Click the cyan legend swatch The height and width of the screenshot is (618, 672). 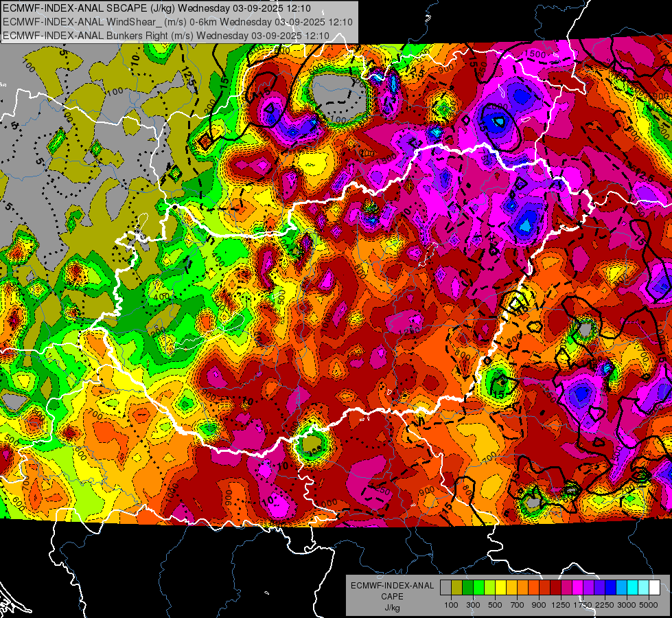[633, 587]
